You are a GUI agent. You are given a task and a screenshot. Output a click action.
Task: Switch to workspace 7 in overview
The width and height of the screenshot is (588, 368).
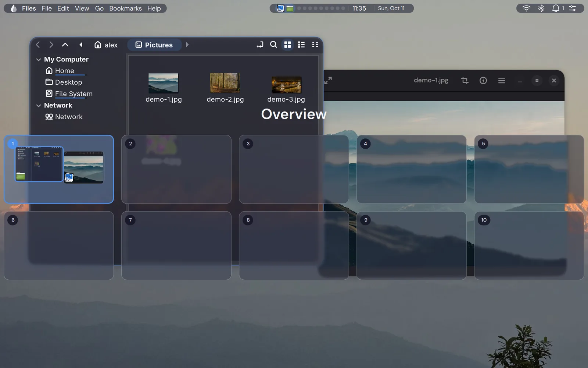[x=176, y=245]
